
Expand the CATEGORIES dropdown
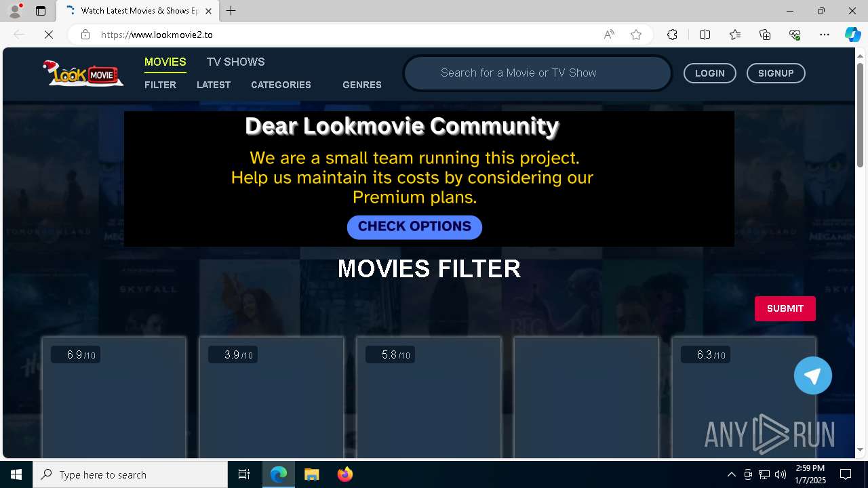(281, 85)
